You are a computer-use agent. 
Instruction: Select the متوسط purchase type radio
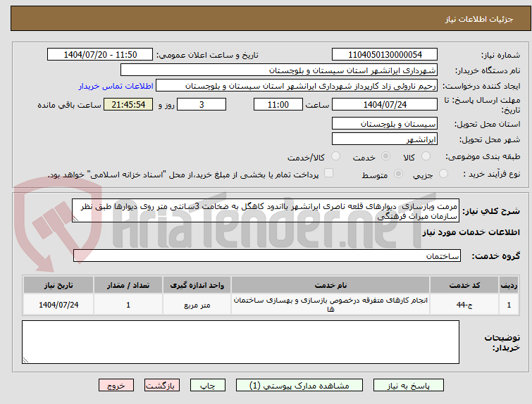coord(398,174)
